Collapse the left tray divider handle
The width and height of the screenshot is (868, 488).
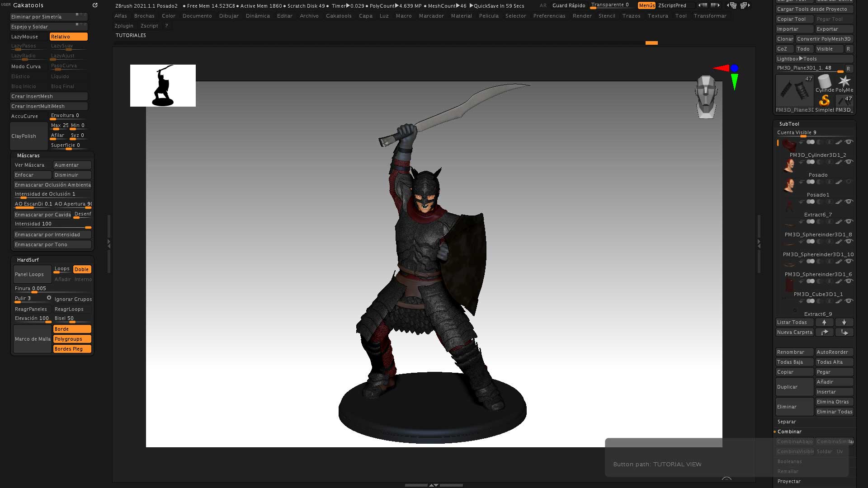pyautogui.click(x=109, y=244)
